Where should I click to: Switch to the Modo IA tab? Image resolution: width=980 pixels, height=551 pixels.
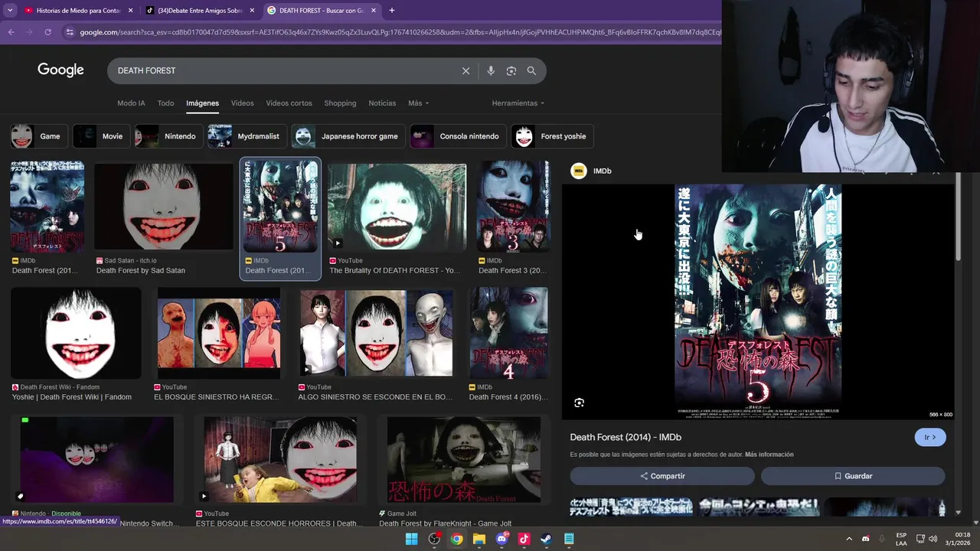131,103
